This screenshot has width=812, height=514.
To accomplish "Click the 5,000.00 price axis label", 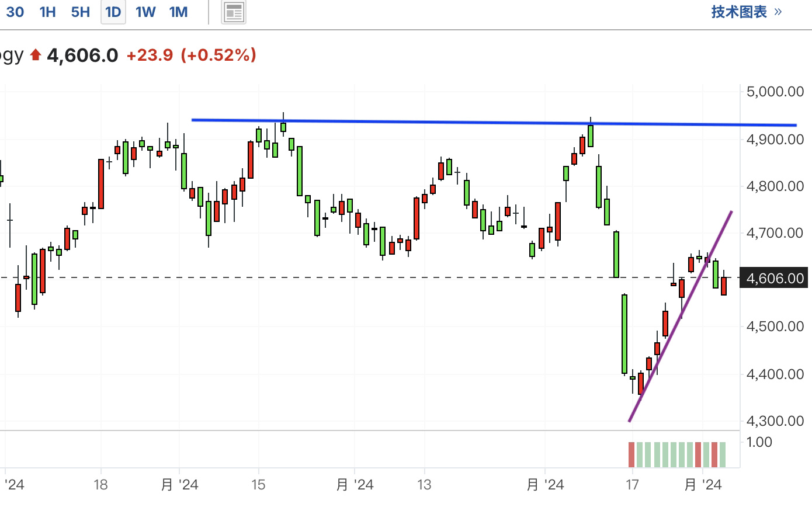I will tap(775, 91).
